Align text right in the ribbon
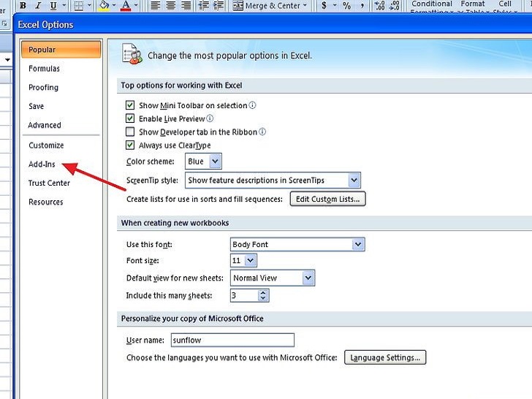This screenshot has width=532, height=399. pos(186,5)
